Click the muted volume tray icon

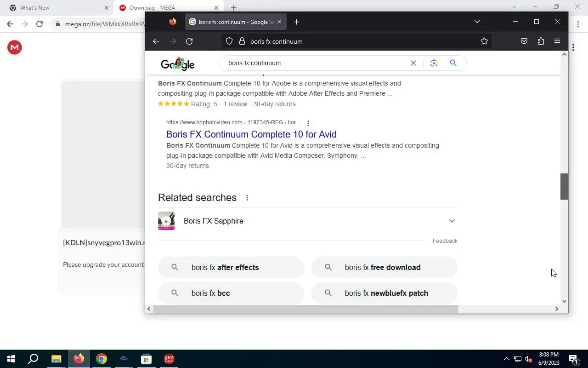pos(529,359)
